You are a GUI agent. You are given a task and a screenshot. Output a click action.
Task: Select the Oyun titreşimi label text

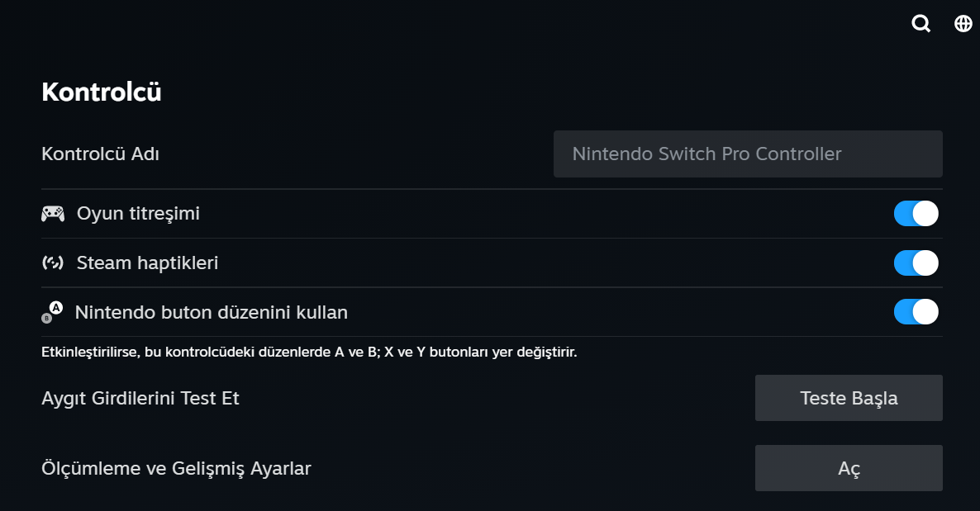(x=138, y=214)
